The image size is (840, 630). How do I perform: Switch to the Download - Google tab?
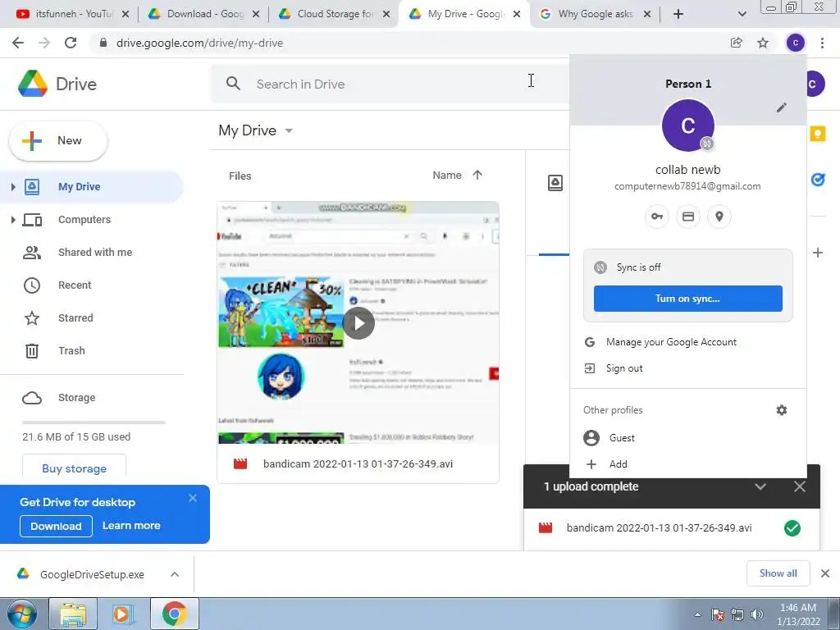(x=205, y=14)
